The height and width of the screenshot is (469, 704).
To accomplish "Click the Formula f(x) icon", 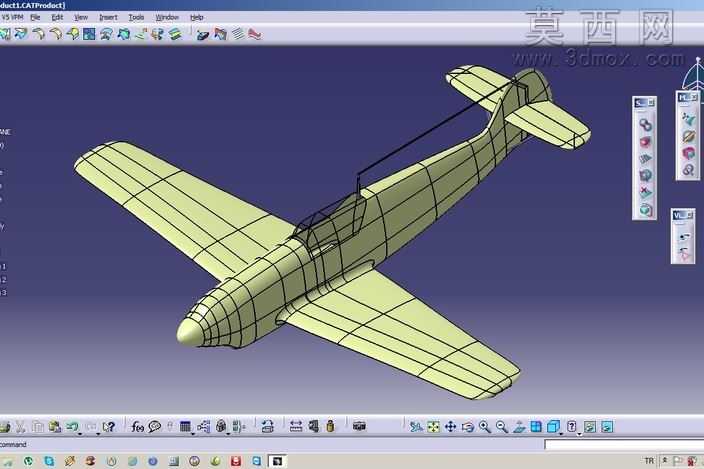I will [x=137, y=426].
